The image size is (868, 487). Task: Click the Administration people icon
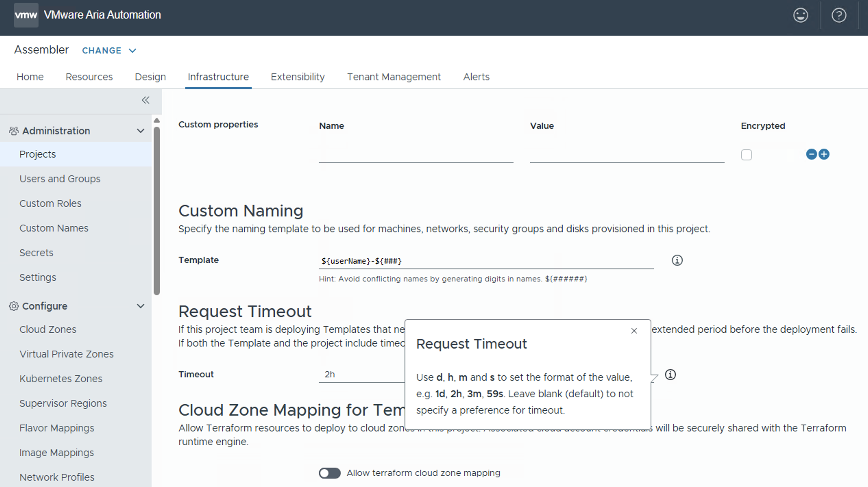(14, 131)
